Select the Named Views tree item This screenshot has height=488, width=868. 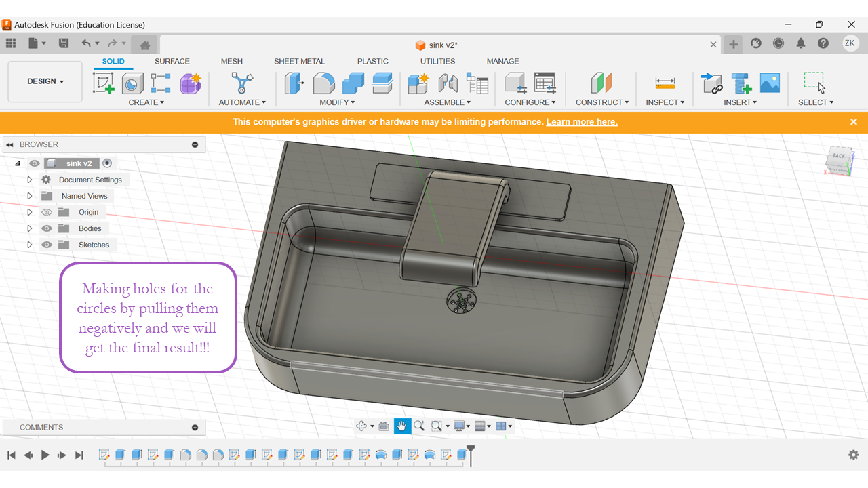click(x=84, y=196)
